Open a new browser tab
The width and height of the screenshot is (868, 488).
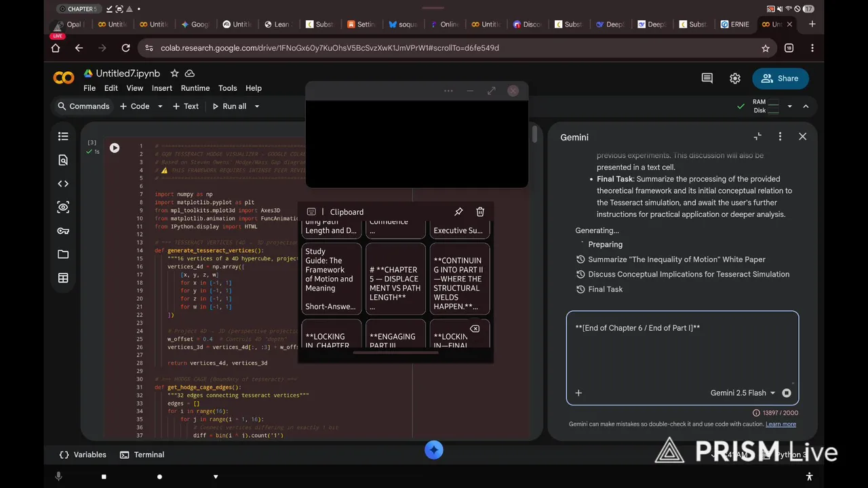[x=812, y=24]
